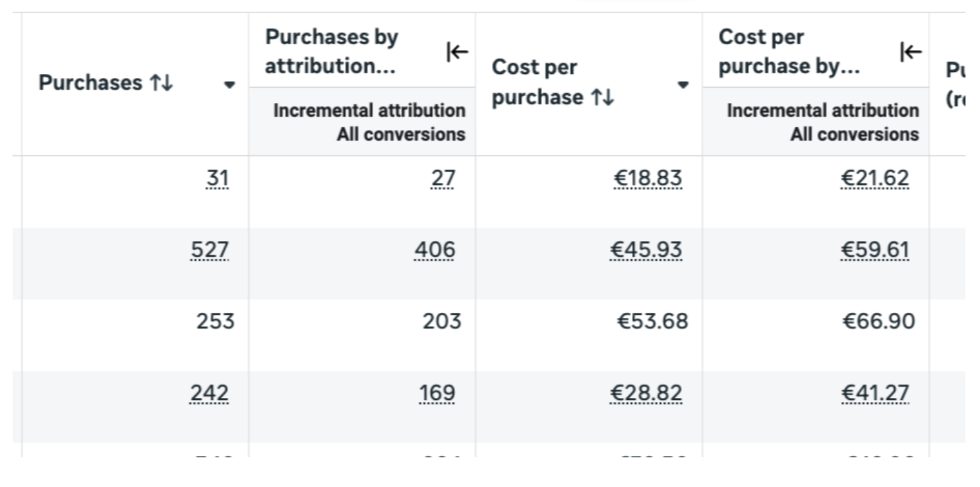Open the €59.61 incremental cost value
Viewport: 980px width, 487px height.
[x=875, y=250]
